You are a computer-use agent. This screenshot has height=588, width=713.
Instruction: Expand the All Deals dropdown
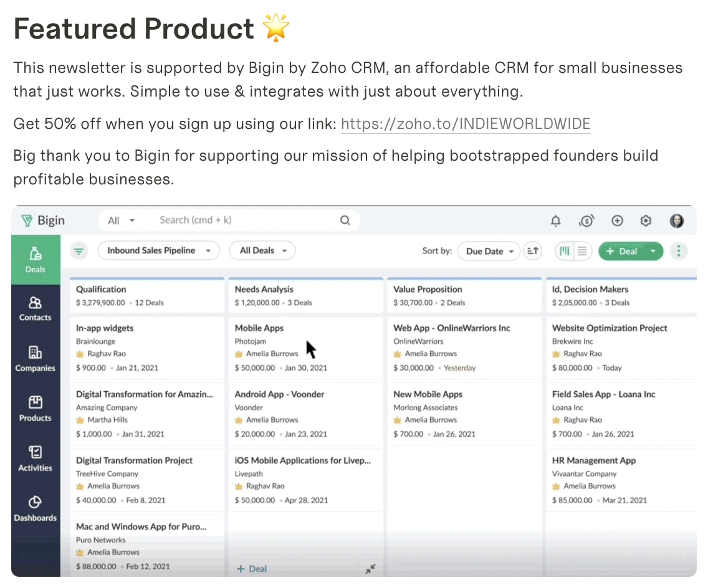point(262,251)
